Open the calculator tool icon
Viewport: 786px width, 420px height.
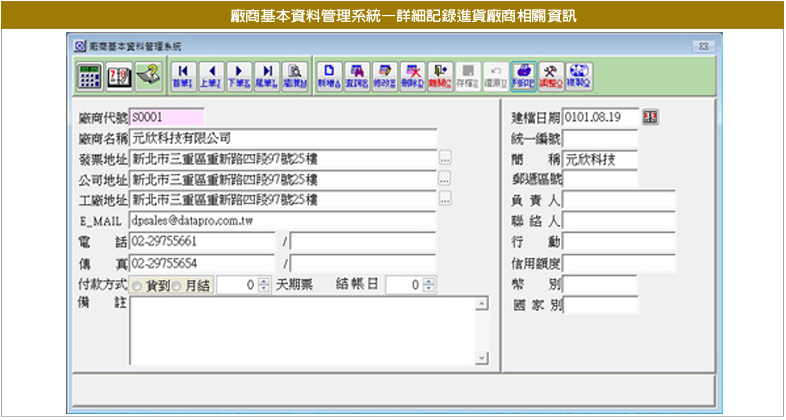[90, 74]
